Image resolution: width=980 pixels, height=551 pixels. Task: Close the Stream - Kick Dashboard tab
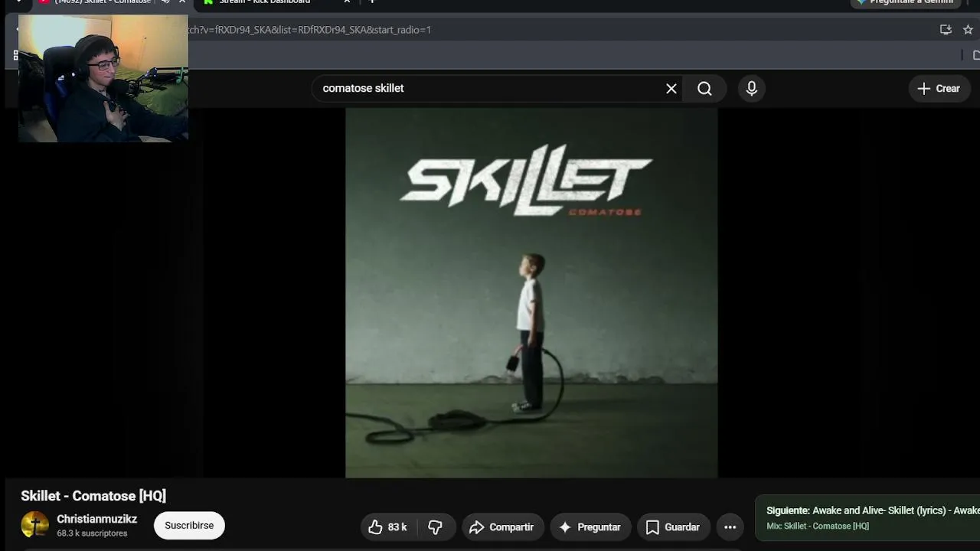tap(347, 2)
